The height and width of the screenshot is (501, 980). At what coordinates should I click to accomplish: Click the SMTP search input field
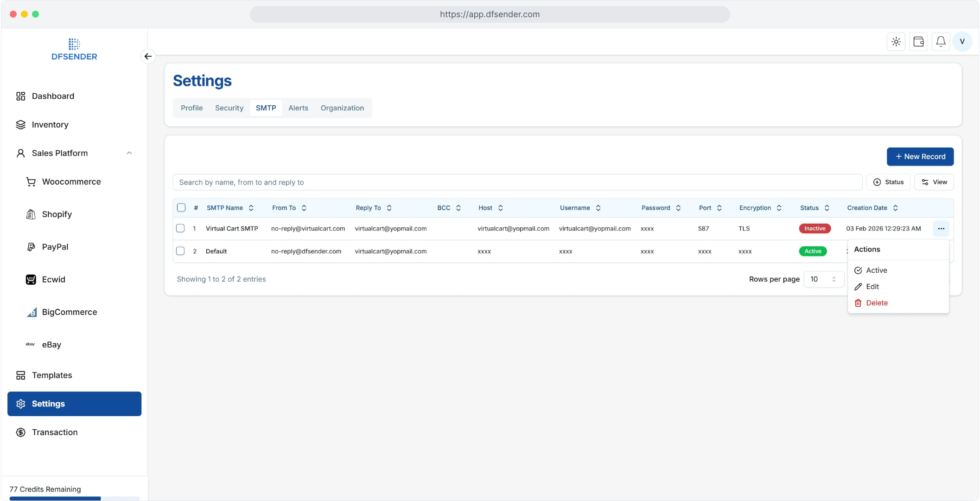(x=517, y=182)
